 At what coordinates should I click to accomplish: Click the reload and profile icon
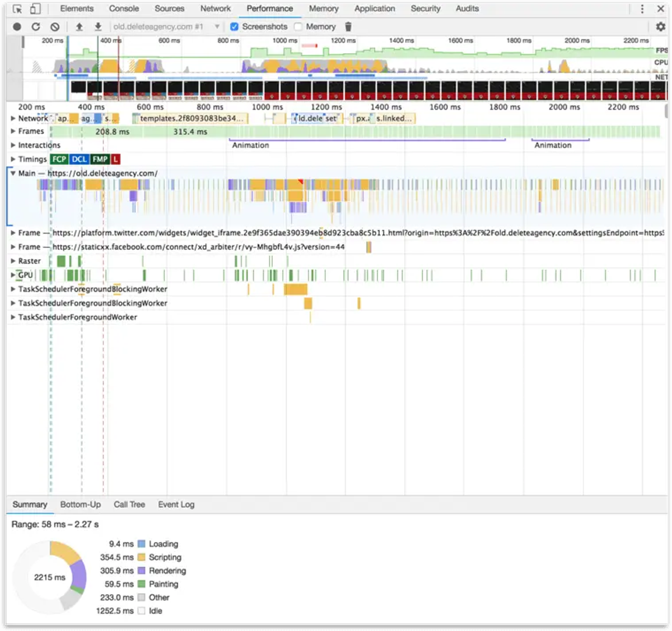click(36, 26)
